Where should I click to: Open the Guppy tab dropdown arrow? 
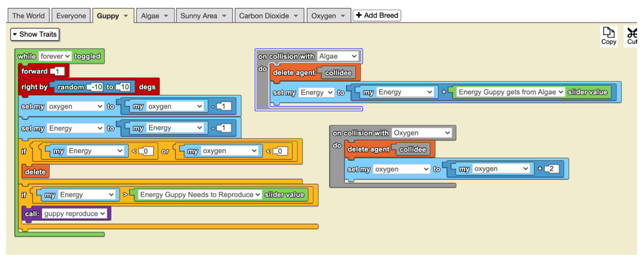[126, 16]
